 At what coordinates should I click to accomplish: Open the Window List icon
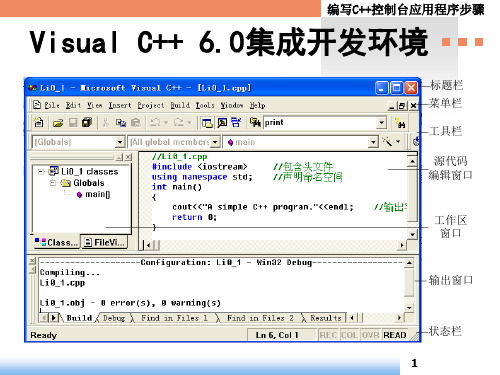tap(236, 123)
